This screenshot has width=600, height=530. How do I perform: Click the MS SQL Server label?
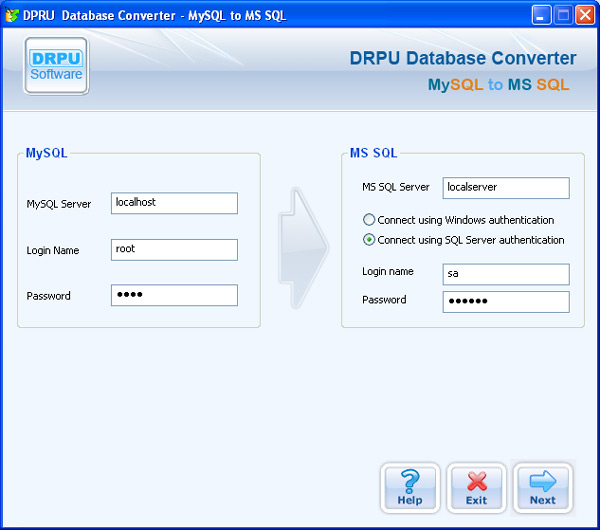tap(396, 187)
